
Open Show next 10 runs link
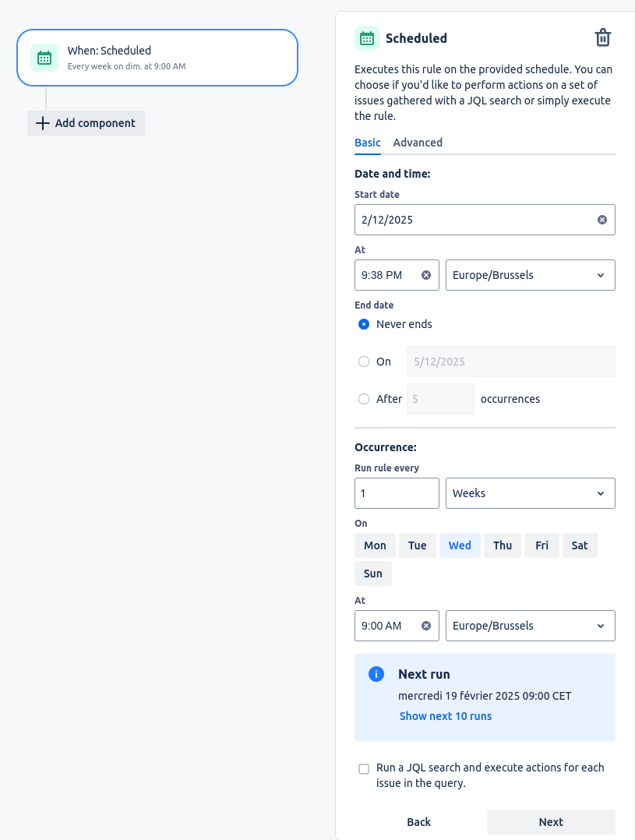pyautogui.click(x=446, y=716)
